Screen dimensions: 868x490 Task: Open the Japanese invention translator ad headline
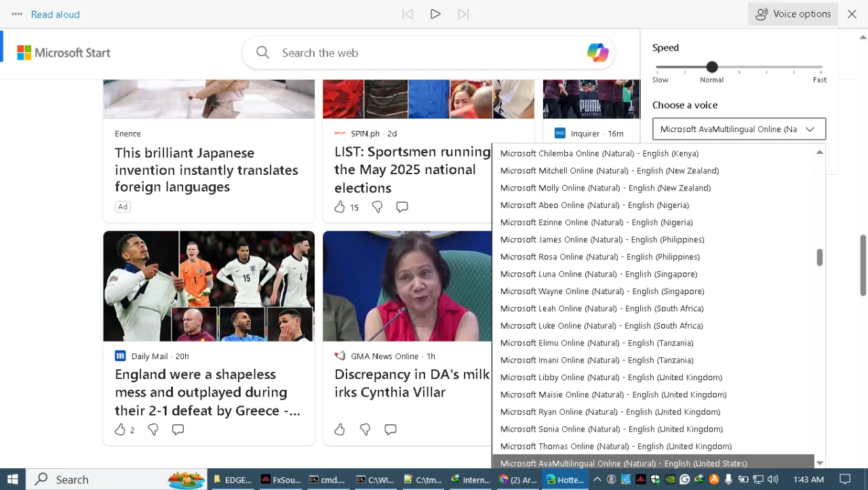206,170
